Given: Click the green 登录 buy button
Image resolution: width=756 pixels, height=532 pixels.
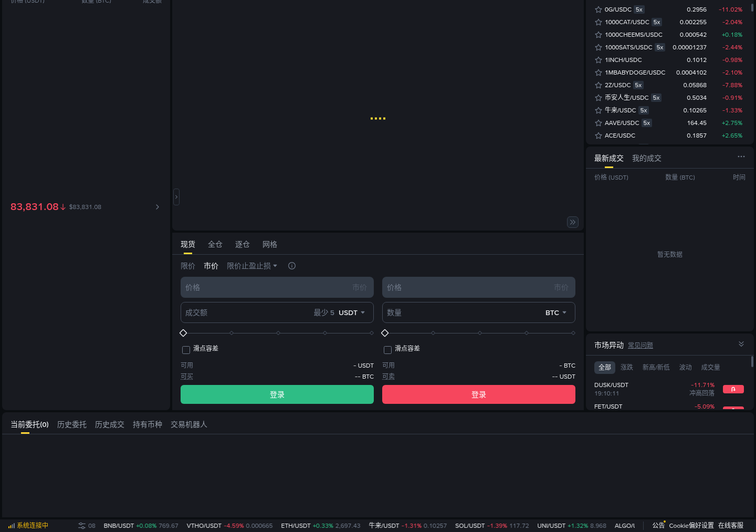Looking at the screenshot, I should click(x=277, y=394).
